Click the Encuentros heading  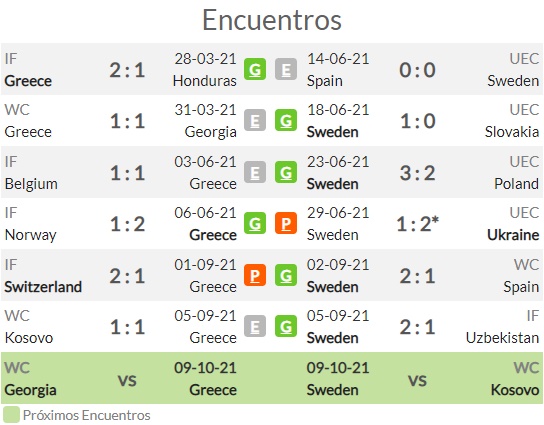click(272, 20)
